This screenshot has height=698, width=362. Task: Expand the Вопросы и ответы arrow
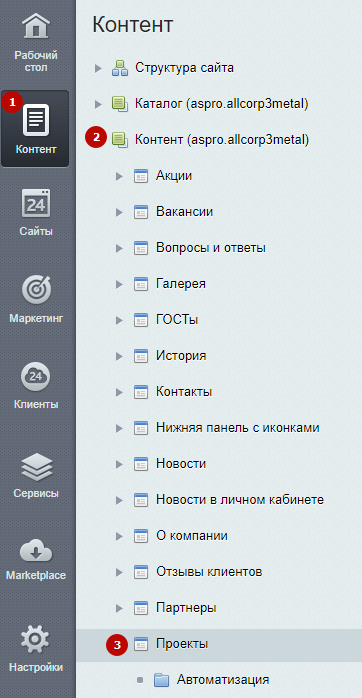[x=119, y=248]
